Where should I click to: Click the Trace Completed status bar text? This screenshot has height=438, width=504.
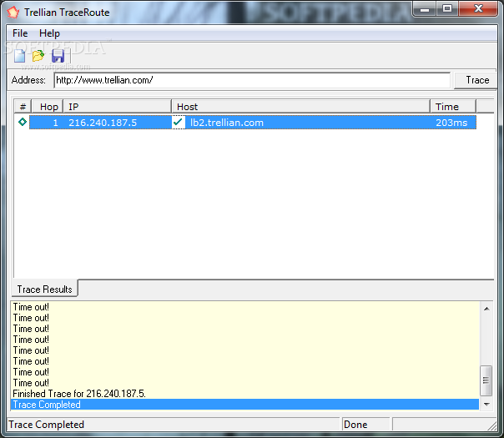tap(46, 425)
